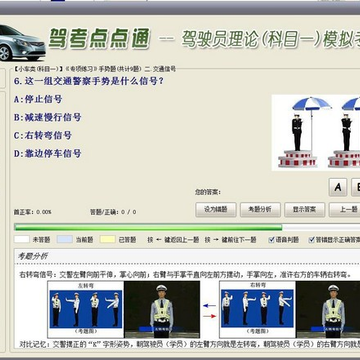Select answer button A
Image resolution: width=360 pixels, height=360 pixels.
click(x=338, y=187)
